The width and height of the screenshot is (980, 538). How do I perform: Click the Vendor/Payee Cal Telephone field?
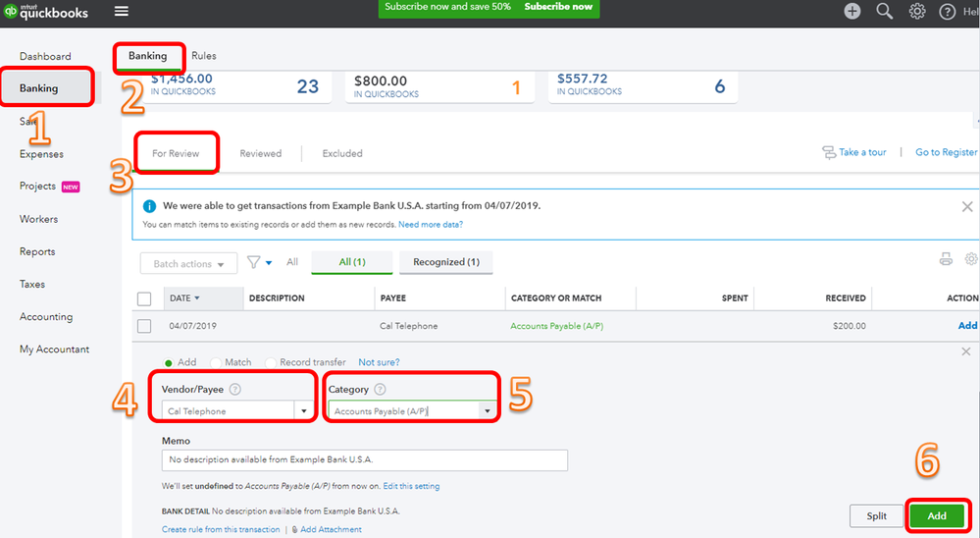coord(229,411)
